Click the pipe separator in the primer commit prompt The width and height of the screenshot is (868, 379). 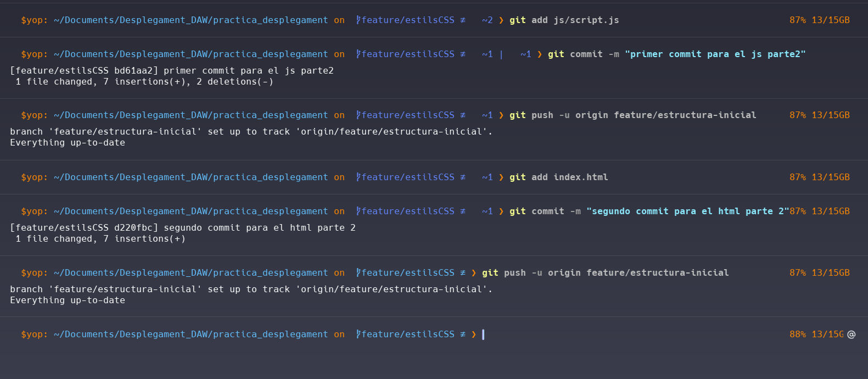[x=501, y=54]
